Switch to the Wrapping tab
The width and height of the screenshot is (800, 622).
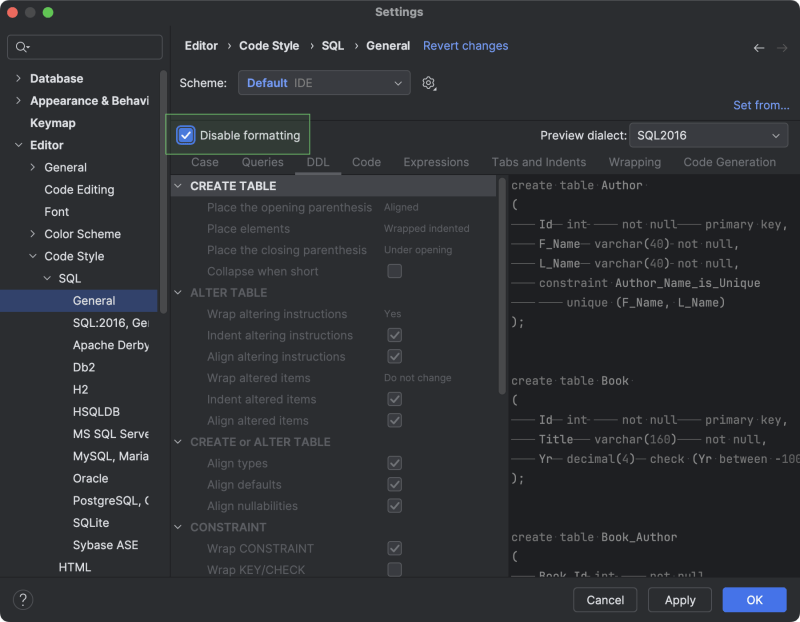point(634,161)
